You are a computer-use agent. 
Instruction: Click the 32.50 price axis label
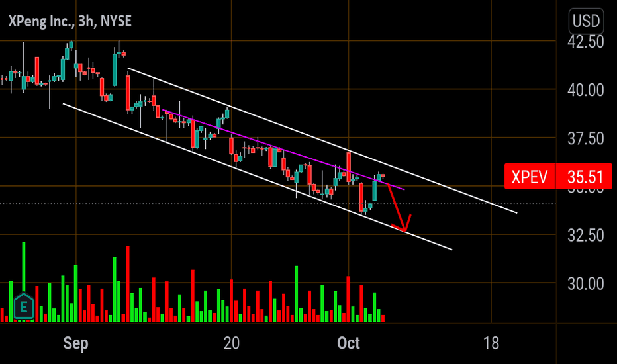pyautogui.click(x=585, y=236)
